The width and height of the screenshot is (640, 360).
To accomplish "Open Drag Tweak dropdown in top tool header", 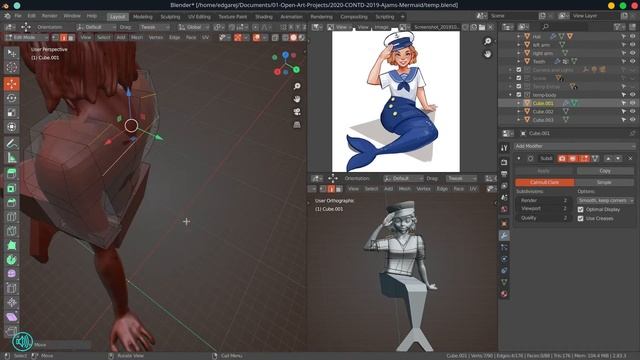I will click(154, 27).
